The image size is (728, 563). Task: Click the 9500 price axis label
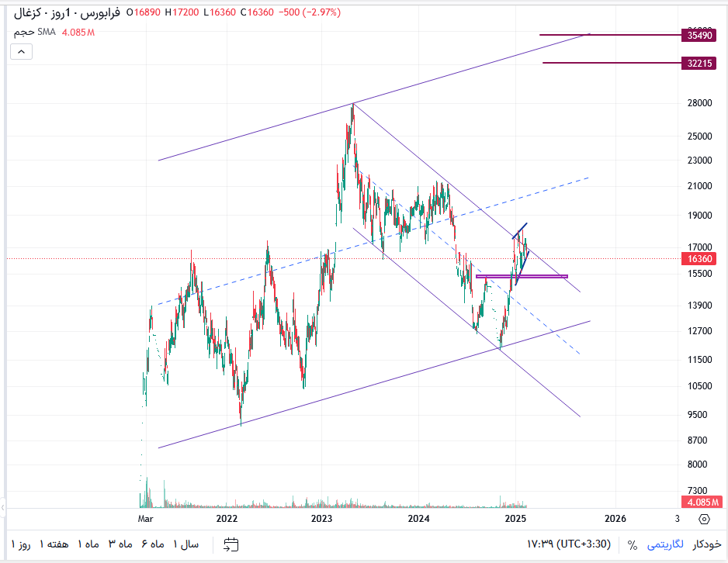[x=698, y=415]
